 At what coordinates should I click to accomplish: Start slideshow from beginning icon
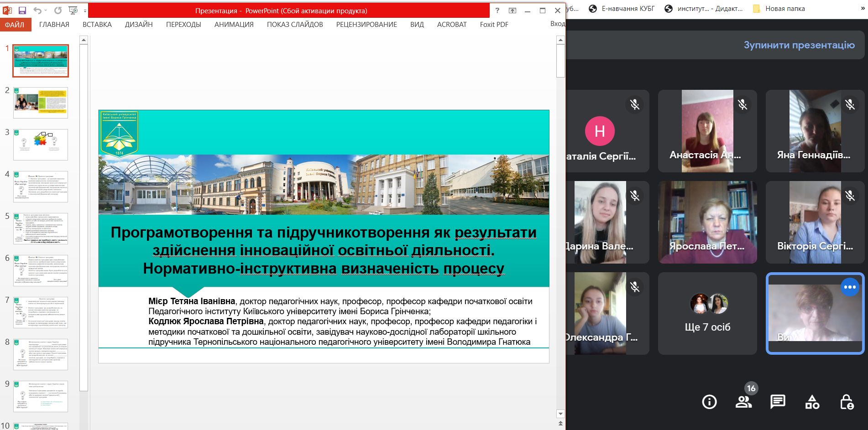click(x=73, y=10)
